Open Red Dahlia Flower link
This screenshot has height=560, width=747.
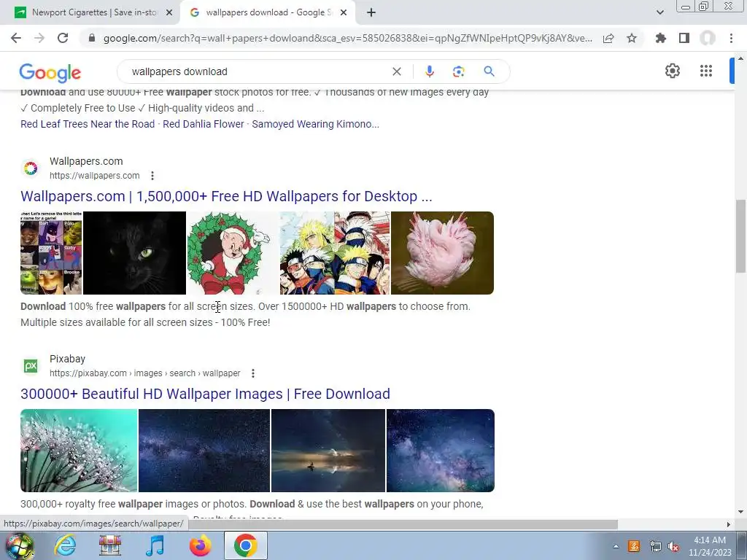(x=204, y=124)
